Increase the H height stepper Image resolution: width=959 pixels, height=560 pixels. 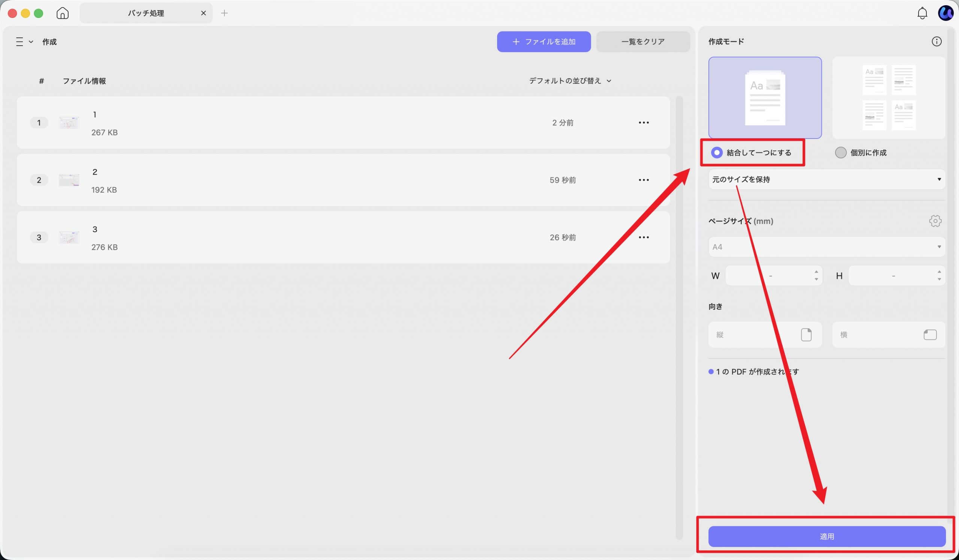[939, 271]
